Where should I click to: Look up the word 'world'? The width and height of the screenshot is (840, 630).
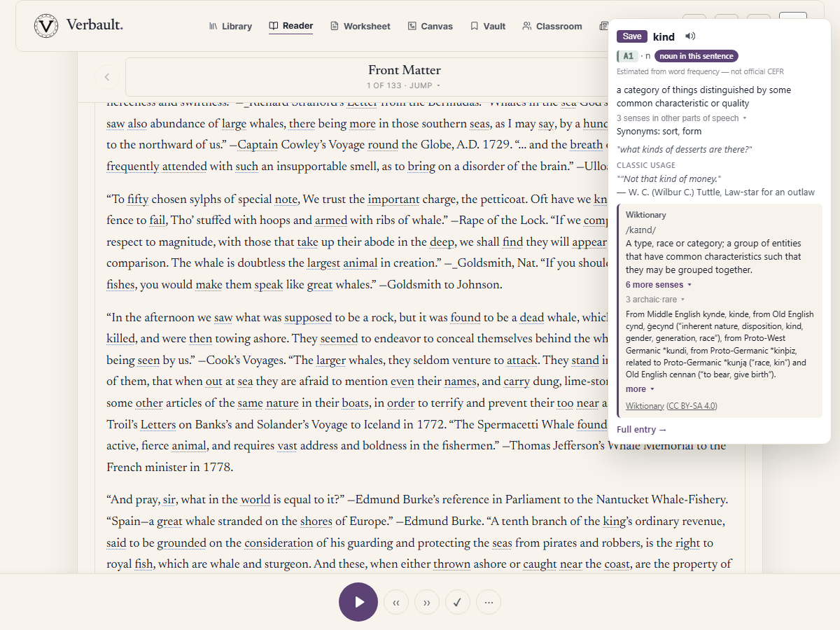[255, 500]
